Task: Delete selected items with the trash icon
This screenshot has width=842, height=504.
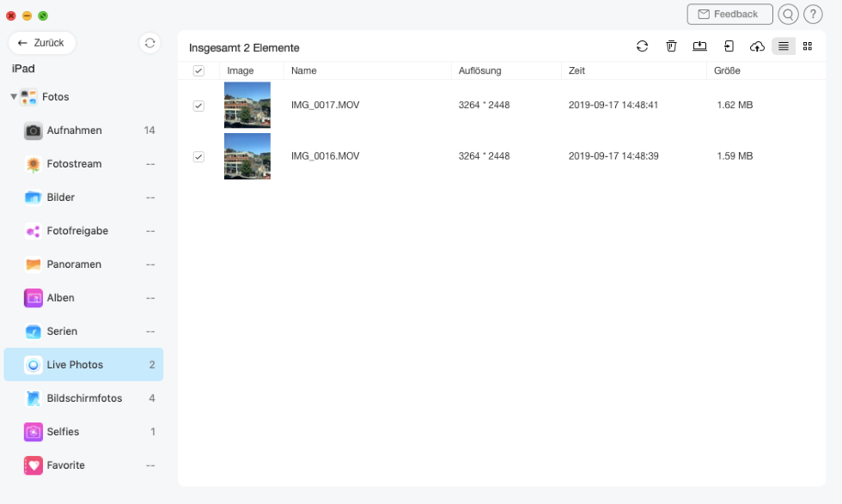Action: [671, 46]
